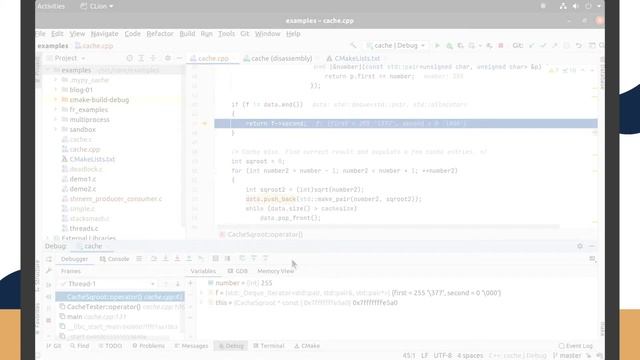Viewport: 640px width, 360px height.
Task: Open the Tools menu
Action: coord(226,33)
